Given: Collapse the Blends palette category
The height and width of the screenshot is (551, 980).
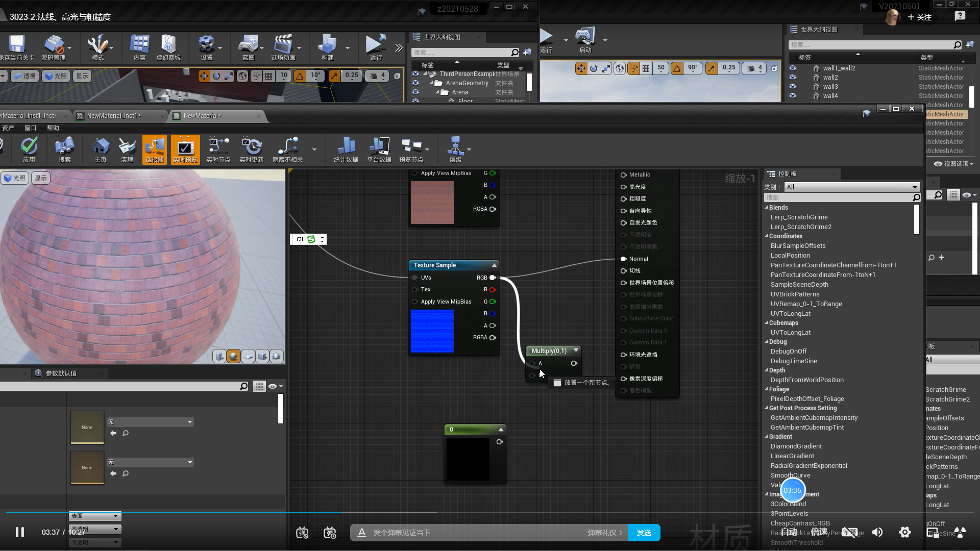Looking at the screenshot, I should coord(767,208).
